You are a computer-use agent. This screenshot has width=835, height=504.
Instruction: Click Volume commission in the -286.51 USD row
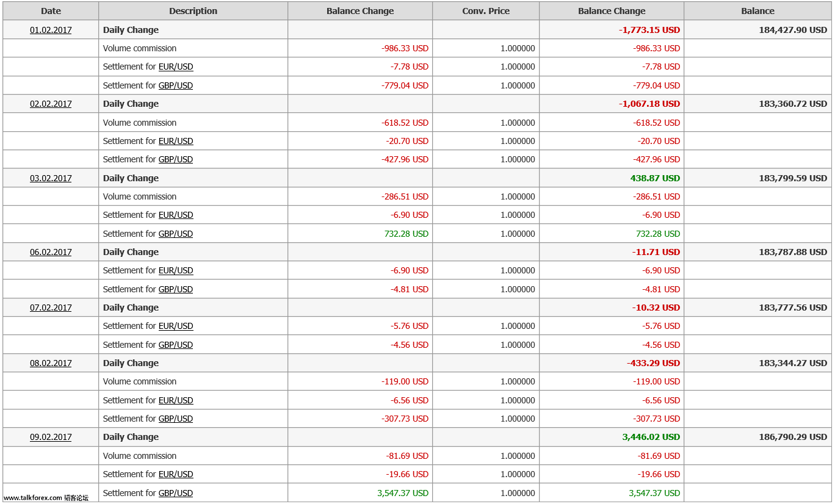coord(140,196)
